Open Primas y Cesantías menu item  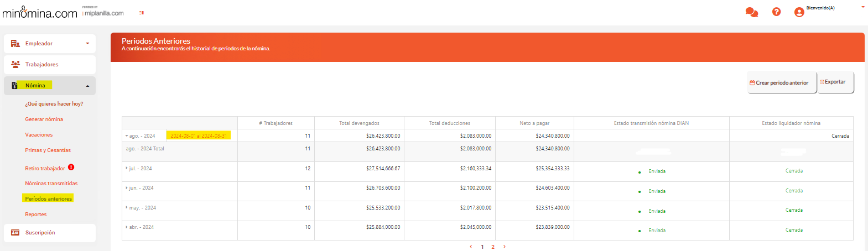click(x=48, y=150)
